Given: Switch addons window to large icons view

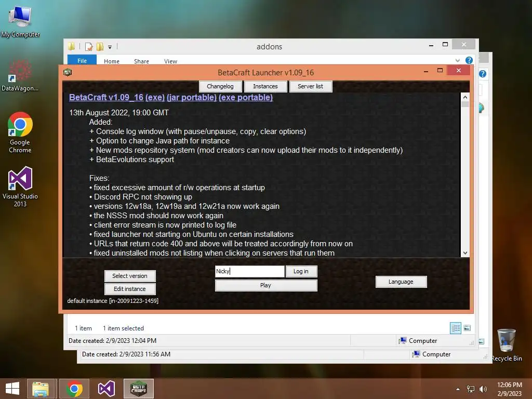Looking at the screenshot, I should [467, 328].
